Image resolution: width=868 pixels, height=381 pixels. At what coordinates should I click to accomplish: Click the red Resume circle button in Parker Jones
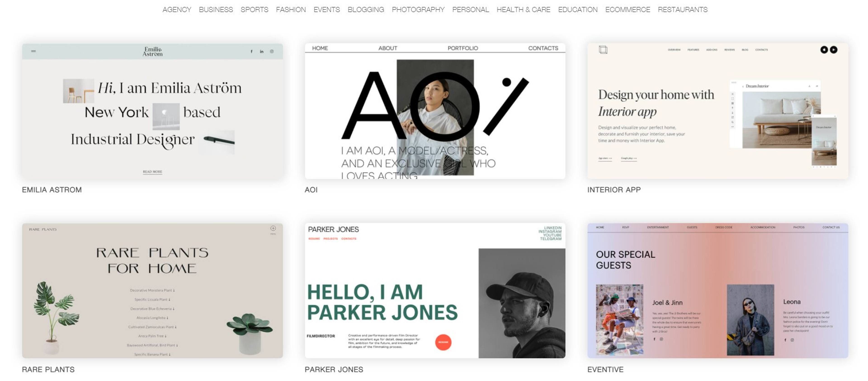(x=443, y=342)
